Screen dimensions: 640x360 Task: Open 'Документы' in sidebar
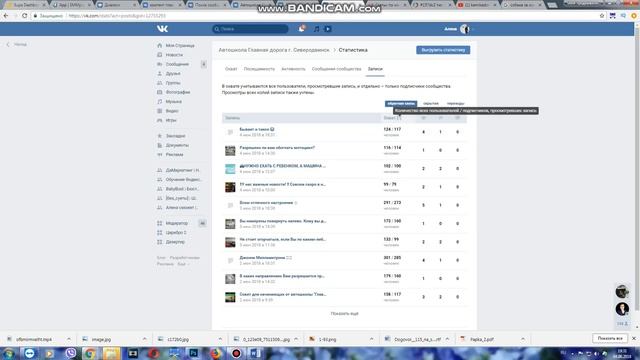[177, 145]
